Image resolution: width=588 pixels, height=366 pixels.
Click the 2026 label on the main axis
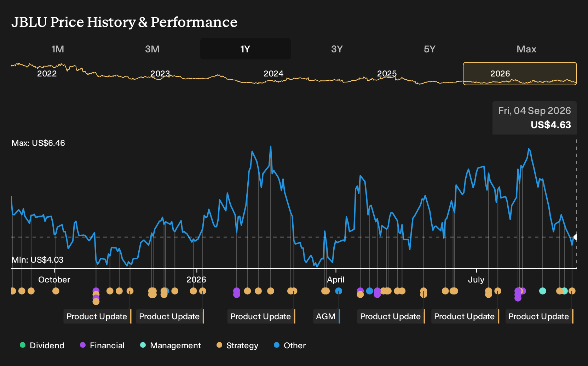(x=196, y=280)
